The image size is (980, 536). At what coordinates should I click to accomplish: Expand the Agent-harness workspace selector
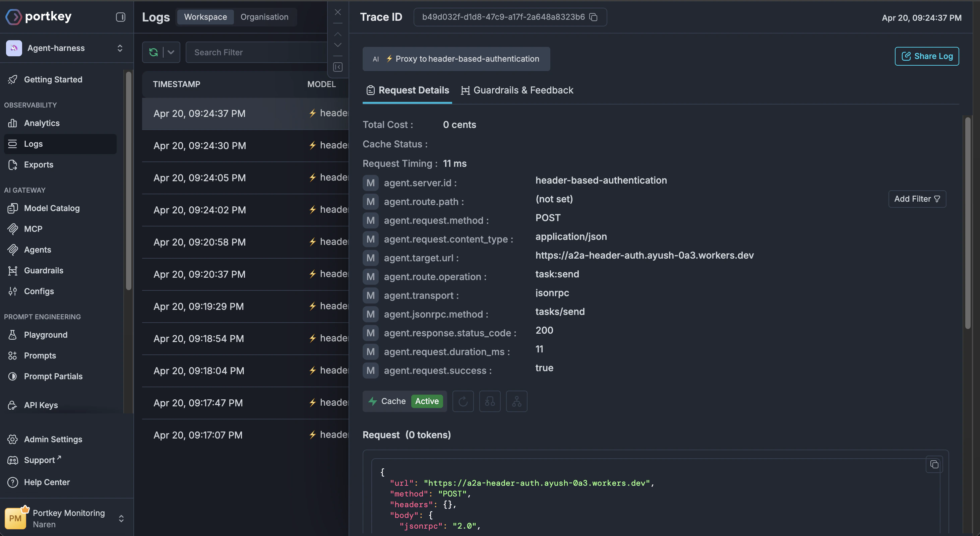120,48
